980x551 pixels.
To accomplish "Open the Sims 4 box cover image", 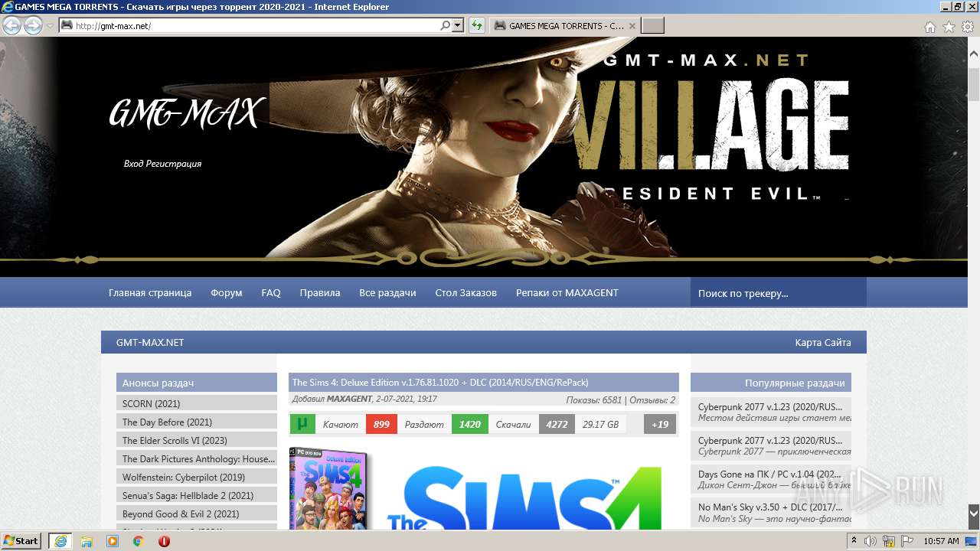I will pyautogui.click(x=328, y=488).
